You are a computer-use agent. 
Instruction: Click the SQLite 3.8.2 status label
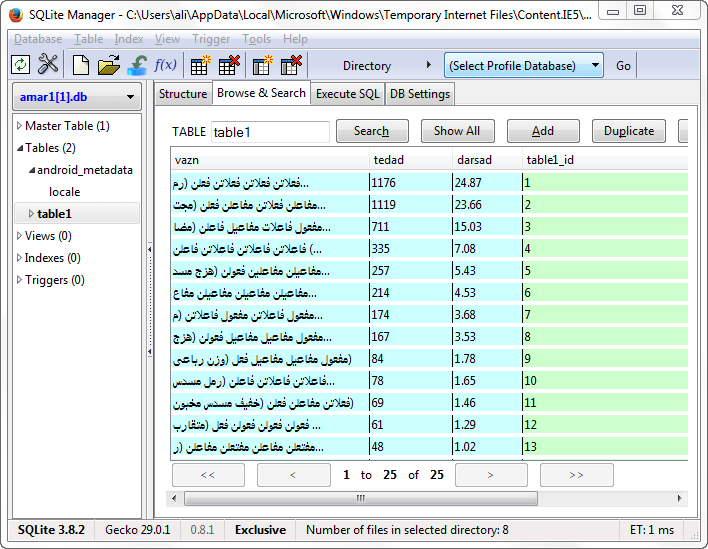point(51,530)
